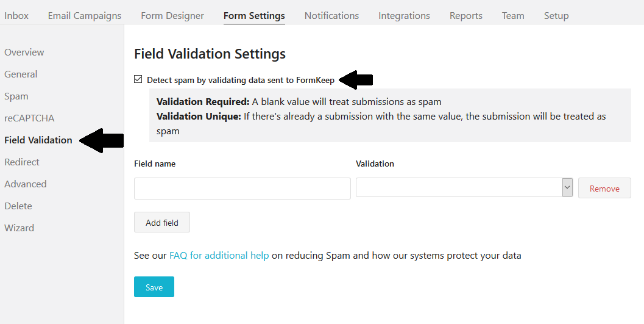
Task: Click the Field name input box
Action: (x=242, y=189)
